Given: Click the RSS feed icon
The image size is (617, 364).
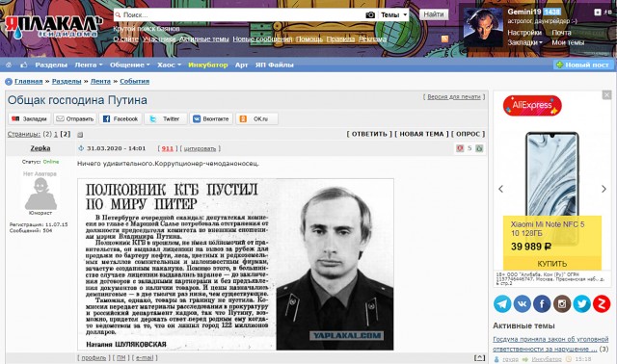Looking at the screenshot, I should pos(444,39).
